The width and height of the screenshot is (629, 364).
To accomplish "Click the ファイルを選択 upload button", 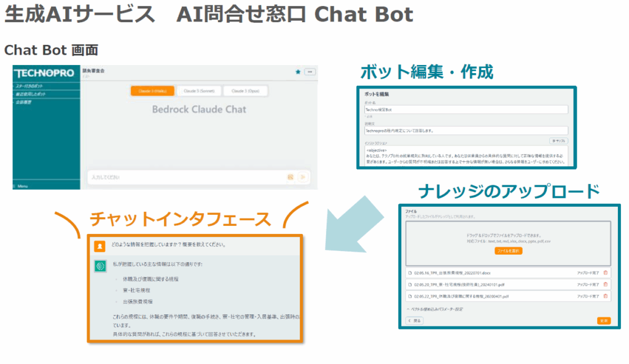I will (508, 250).
